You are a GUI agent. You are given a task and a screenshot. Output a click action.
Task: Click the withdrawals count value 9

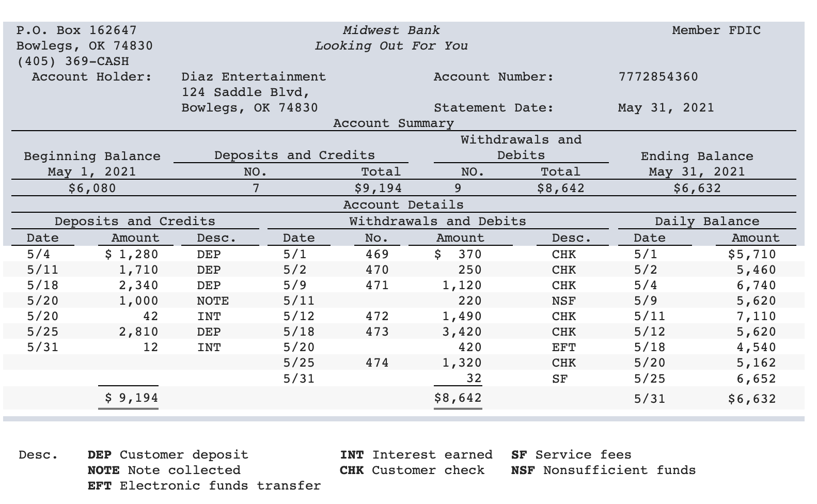point(458,188)
